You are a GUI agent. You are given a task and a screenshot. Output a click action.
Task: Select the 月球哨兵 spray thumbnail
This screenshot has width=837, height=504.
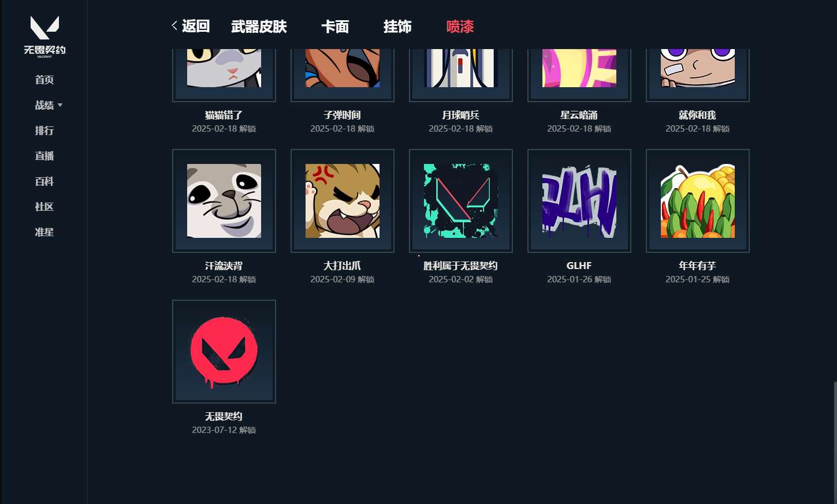coord(461,75)
